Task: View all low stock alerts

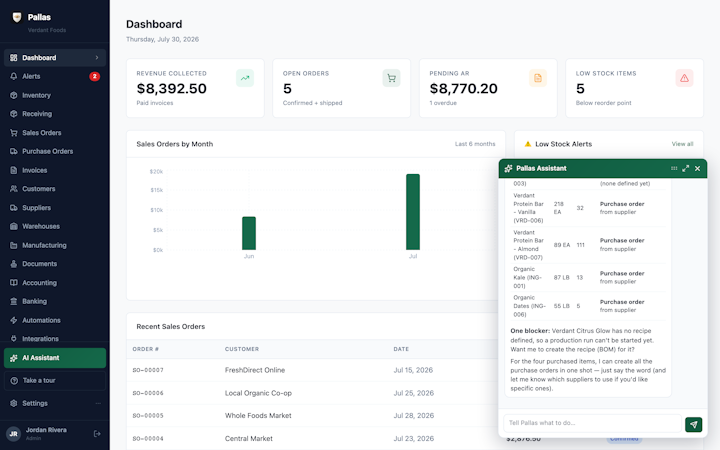Action: 682,144
